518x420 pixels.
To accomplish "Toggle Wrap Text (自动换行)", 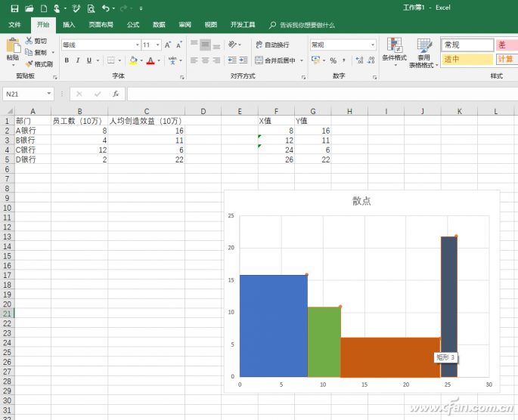I will click(x=272, y=45).
